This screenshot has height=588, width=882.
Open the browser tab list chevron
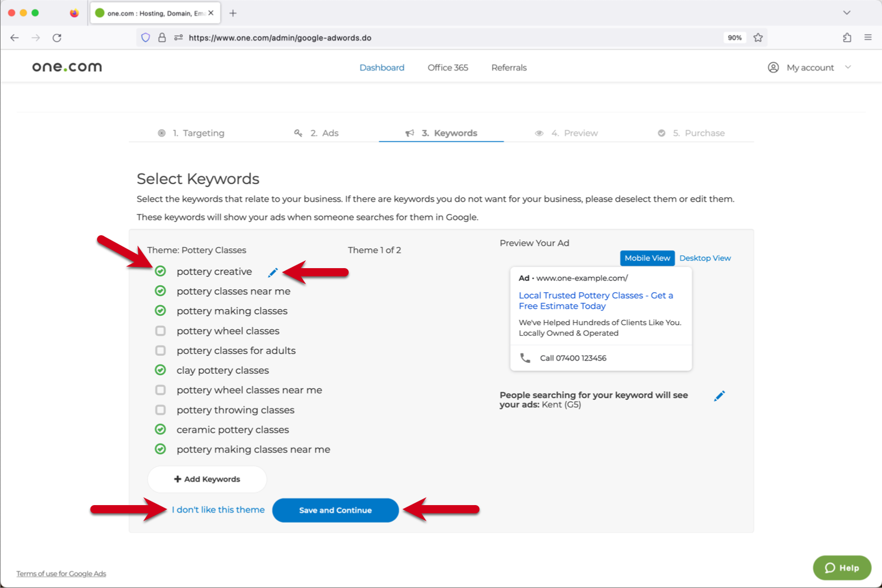point(847,13)
